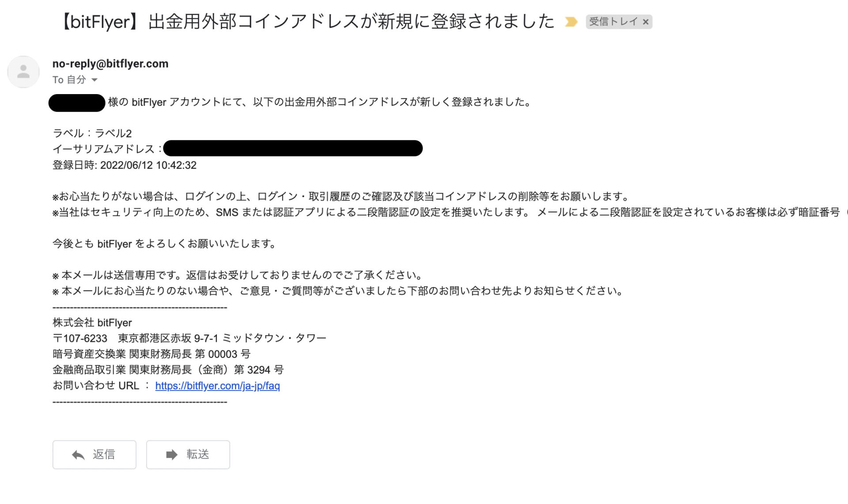
Task: Click the sender's profile avatar icon
Action: pyautogui.click(x=23, y=72)
